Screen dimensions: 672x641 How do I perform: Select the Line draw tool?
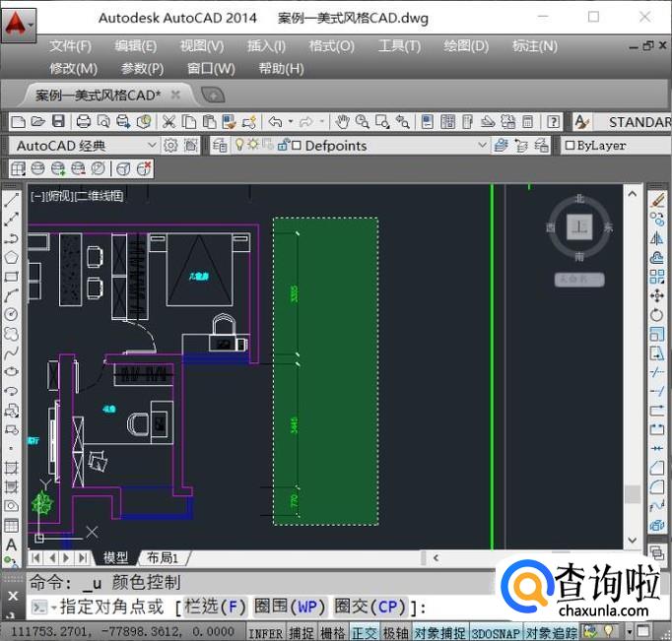click(12, 200)
